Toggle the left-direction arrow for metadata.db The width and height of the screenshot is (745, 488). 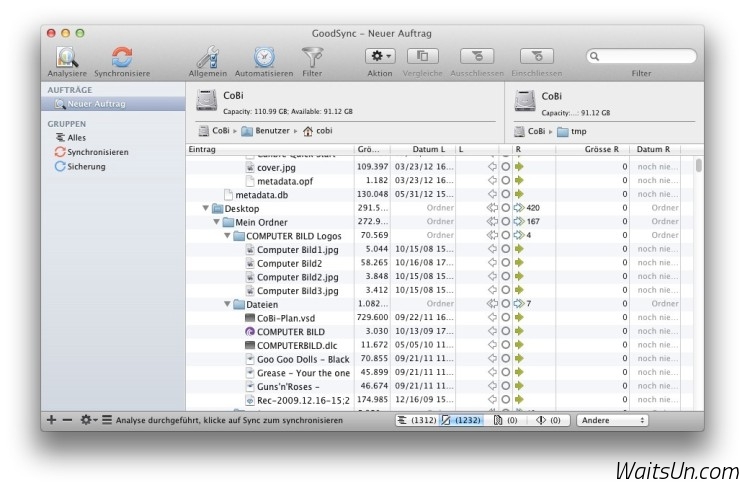point(492,195)
